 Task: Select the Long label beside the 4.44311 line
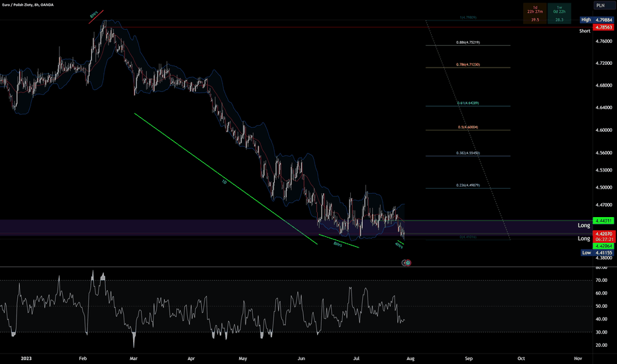tap(583, 225)
